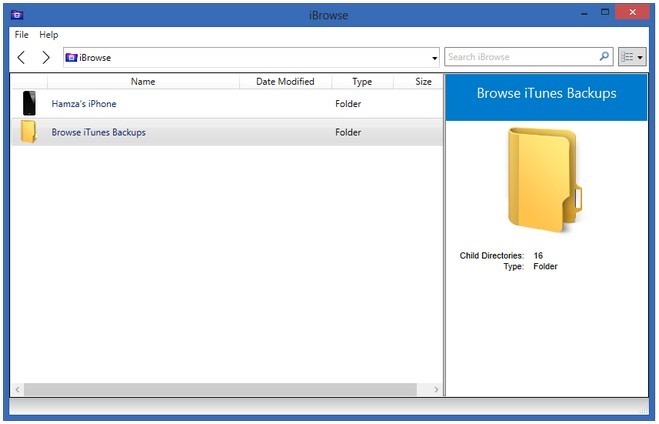The width and height of the screenshot is (659, 424).
Task: Select the Hamza's iPhone row name
Action: tap(84, 104)
